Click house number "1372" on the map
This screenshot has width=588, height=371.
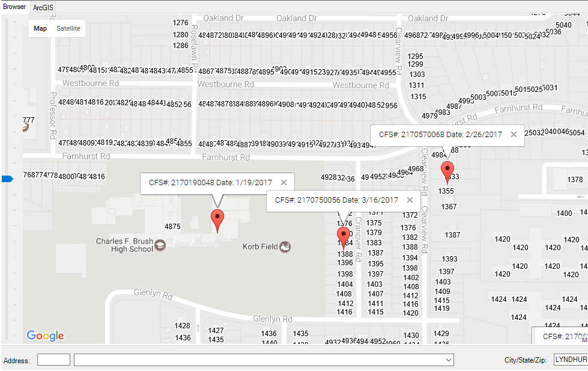(410, 215)
